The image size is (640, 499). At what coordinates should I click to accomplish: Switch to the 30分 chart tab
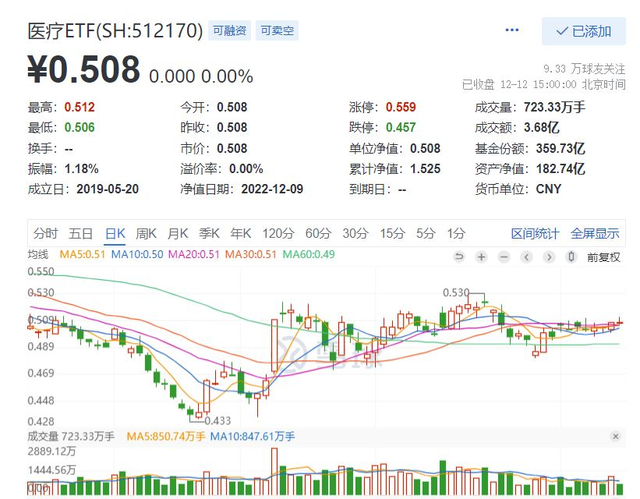[x=355, y=233]
